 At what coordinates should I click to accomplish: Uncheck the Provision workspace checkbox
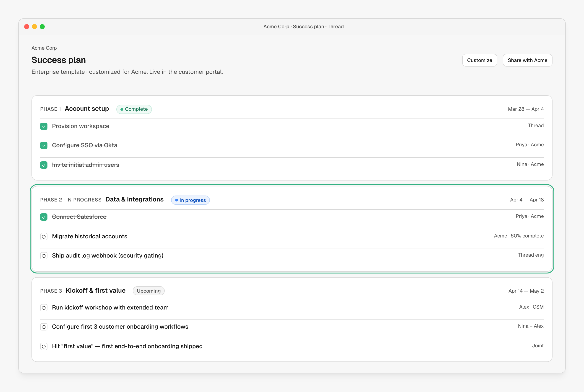(x=44, y=126)
